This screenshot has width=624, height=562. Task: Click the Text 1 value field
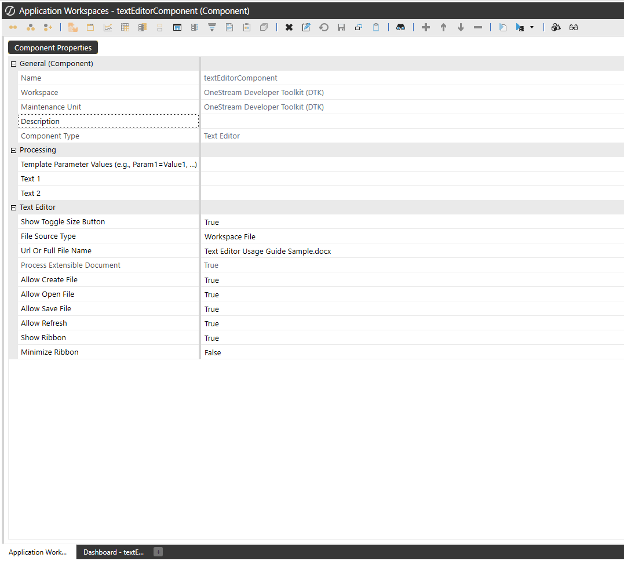tap(412, 179)
